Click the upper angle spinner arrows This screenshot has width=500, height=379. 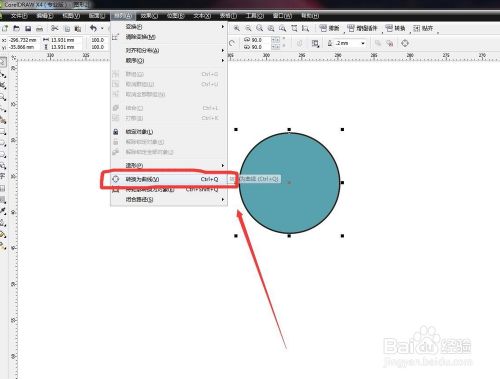point(275,40)
